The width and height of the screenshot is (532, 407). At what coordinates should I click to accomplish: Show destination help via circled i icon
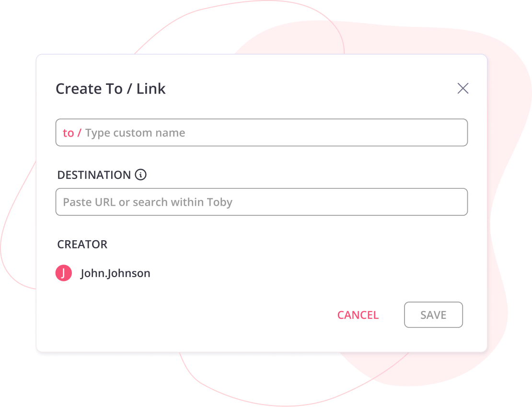tap(140, 175)
